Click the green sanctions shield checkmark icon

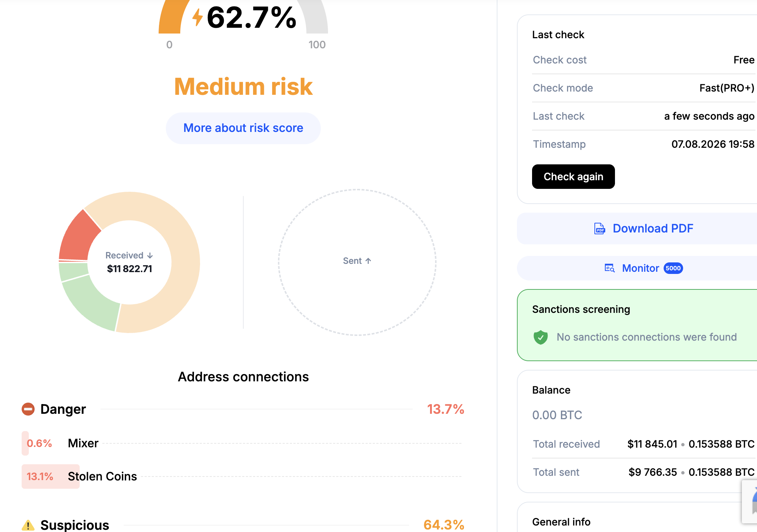tap(540, 337)
